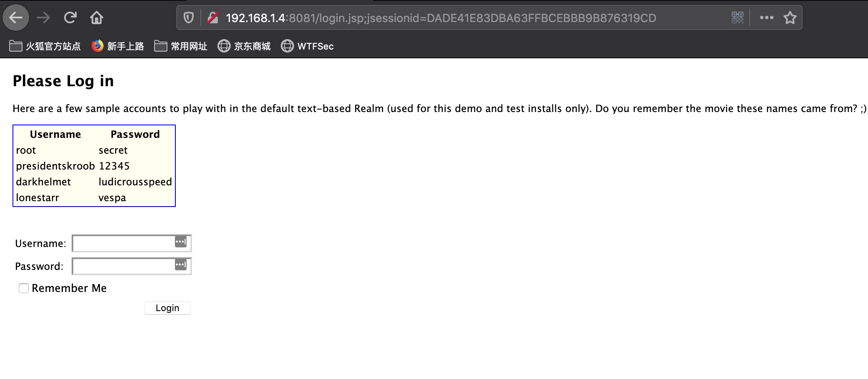868x379 pixels.
Task: Focus the Username input field
Action: click(x=123, y=244)
